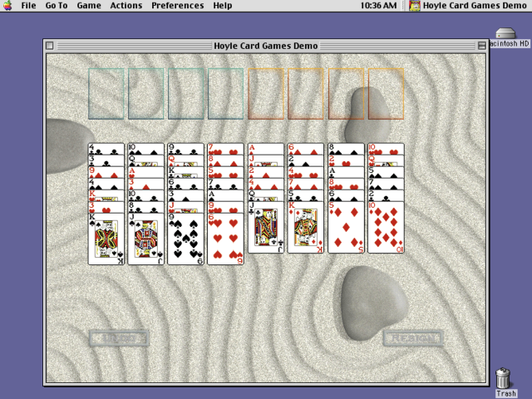Viewport: 532px width, 399px height.
Task: Click the 10:36 AM menu bar clock
Action: point(378,6)
